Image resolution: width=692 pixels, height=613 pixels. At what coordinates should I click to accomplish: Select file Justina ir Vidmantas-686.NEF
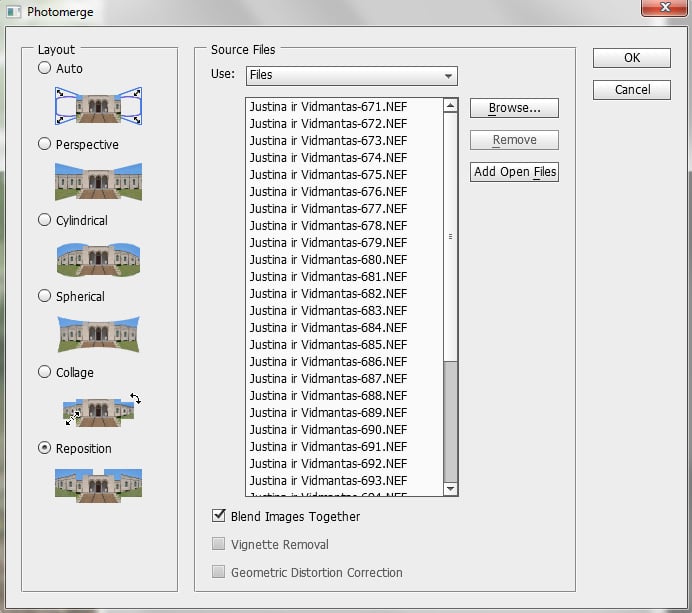(x=344, y=361)
